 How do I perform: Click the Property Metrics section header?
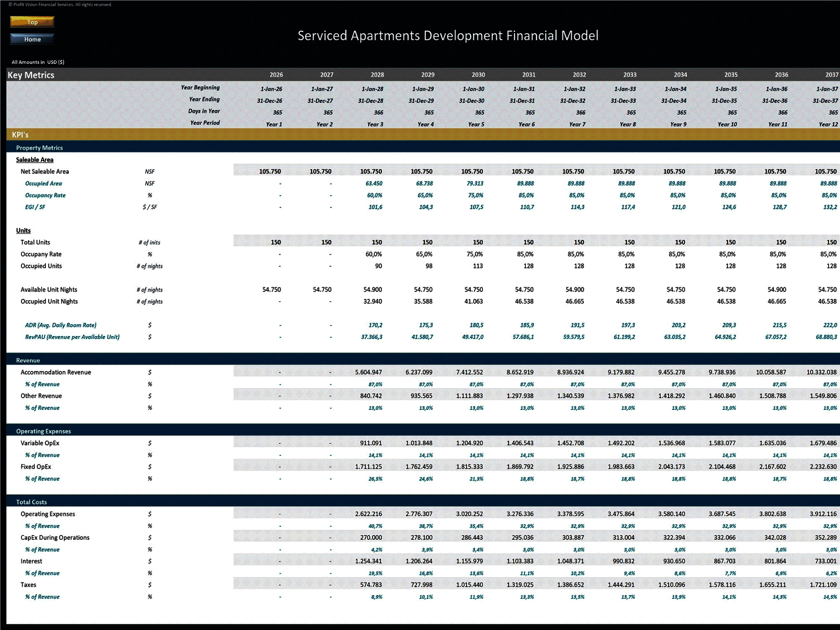39,148
